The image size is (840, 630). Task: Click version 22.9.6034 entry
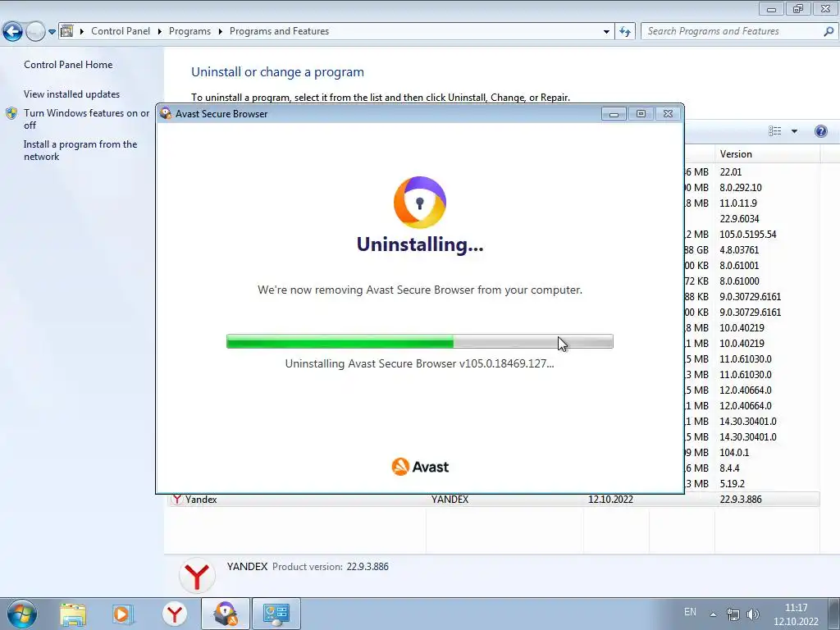[739, 218]
